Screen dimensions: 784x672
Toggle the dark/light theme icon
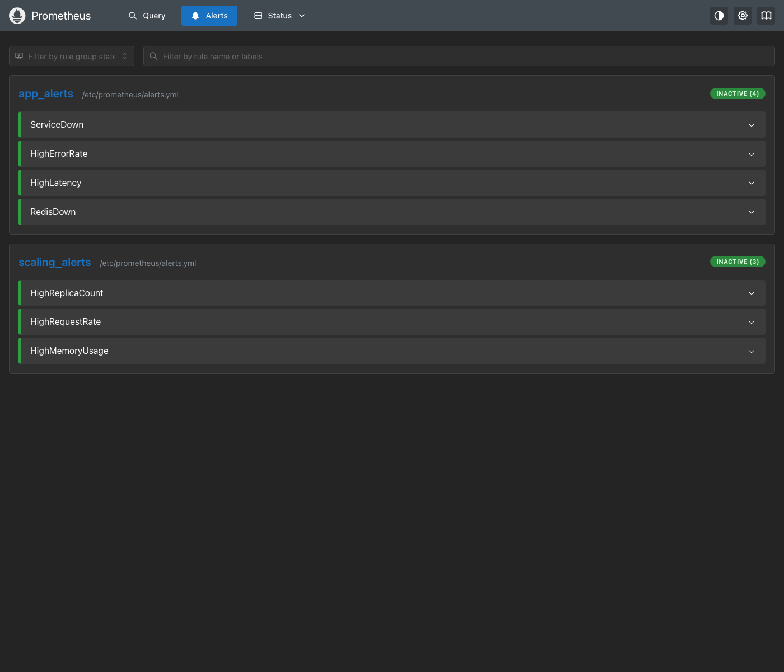(719, 16)
